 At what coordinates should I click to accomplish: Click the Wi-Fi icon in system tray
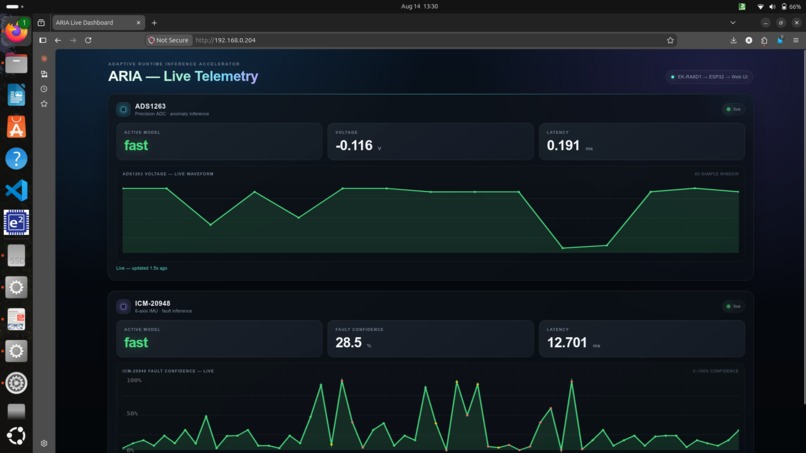pyautogui.click(x=760, y=7)
